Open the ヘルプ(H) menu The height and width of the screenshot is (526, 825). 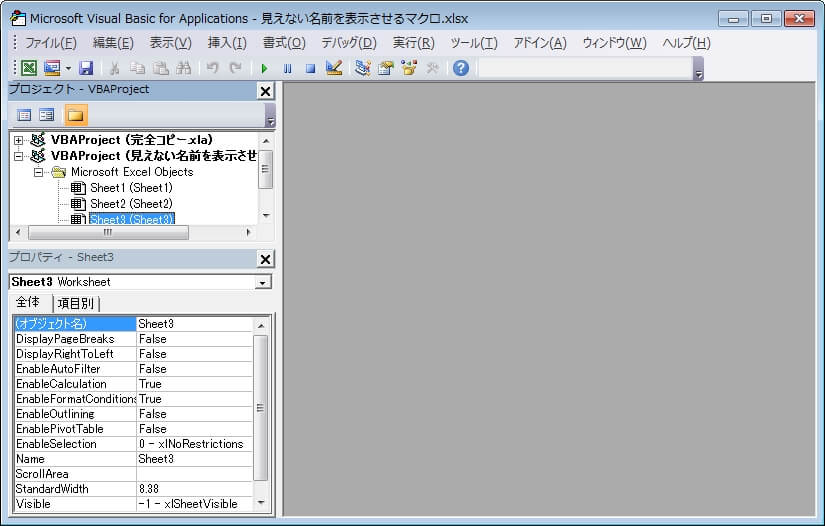pyautogui.click(x=686, y=43)
